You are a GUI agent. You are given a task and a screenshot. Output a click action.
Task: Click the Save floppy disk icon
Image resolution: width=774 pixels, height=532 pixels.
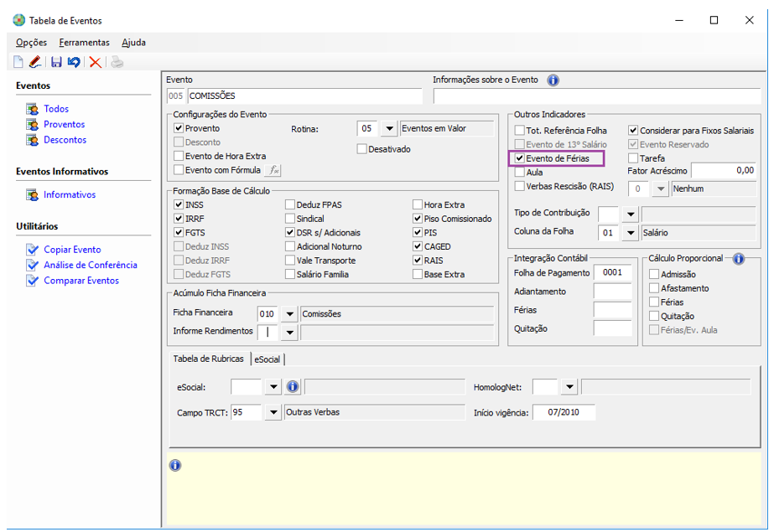pyautogui.click(x=56, y=62)
